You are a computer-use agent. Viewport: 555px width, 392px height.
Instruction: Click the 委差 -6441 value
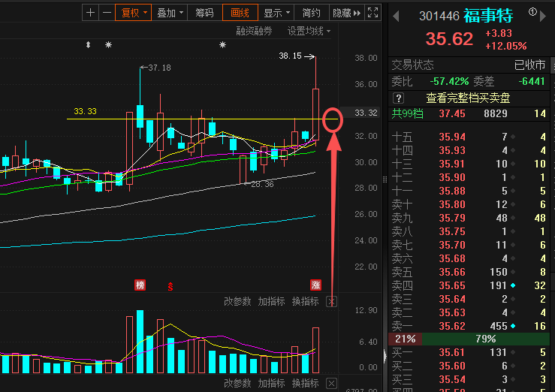pos(531,81)
